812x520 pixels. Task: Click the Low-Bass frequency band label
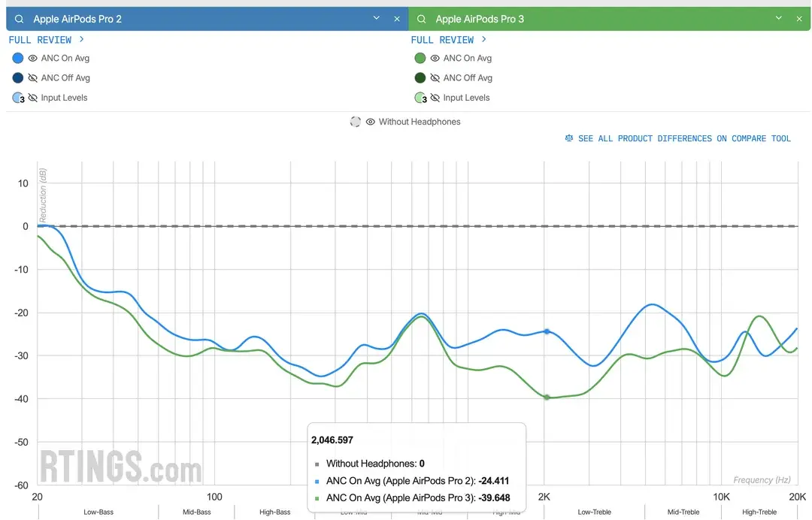click(98, 512)
